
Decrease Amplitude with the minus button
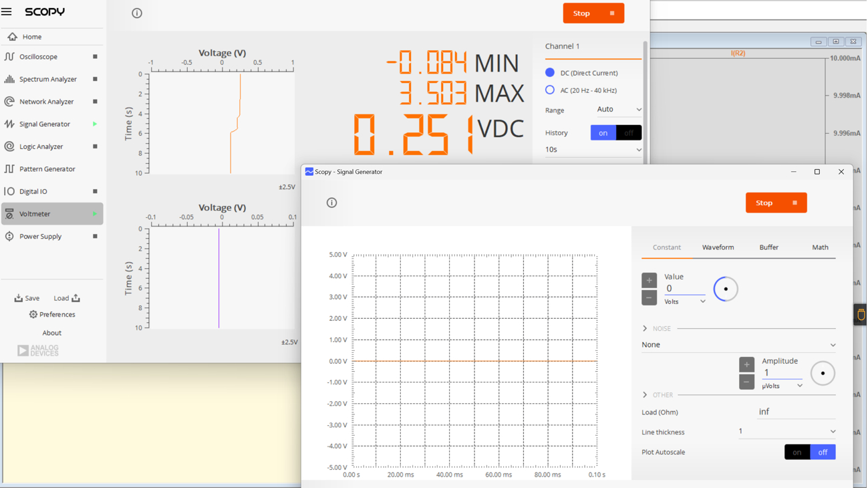(x=746, y=382)
